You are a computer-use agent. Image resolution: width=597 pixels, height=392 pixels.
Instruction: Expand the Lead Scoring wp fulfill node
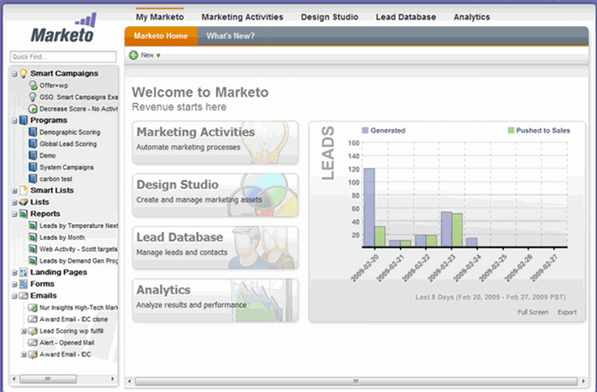24,331
